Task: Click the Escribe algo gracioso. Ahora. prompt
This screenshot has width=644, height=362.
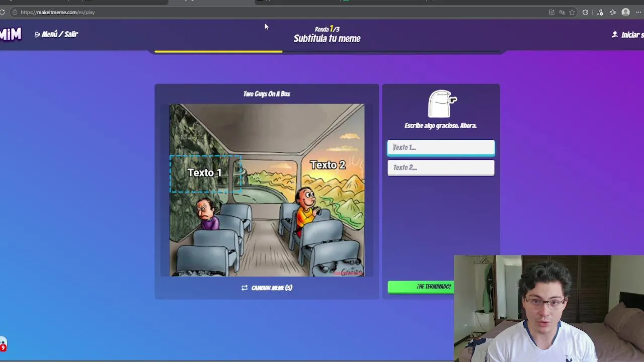Action: [x=441, y=126]
